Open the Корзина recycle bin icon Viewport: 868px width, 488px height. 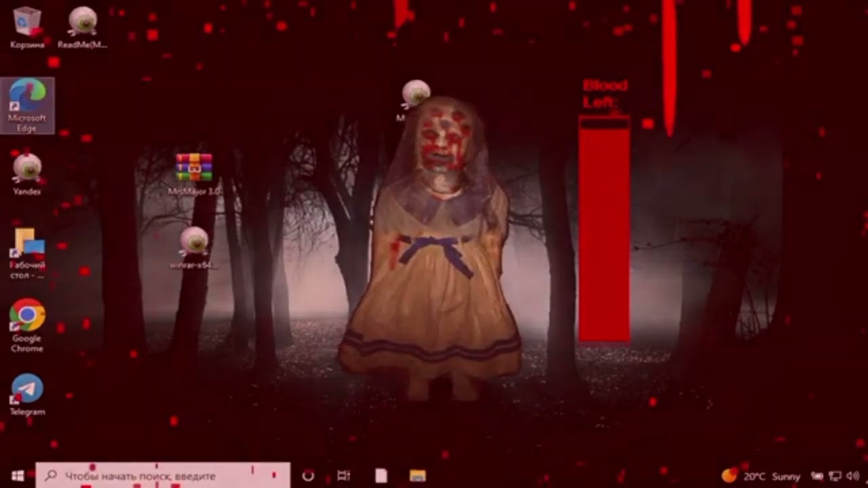[27, 27]
